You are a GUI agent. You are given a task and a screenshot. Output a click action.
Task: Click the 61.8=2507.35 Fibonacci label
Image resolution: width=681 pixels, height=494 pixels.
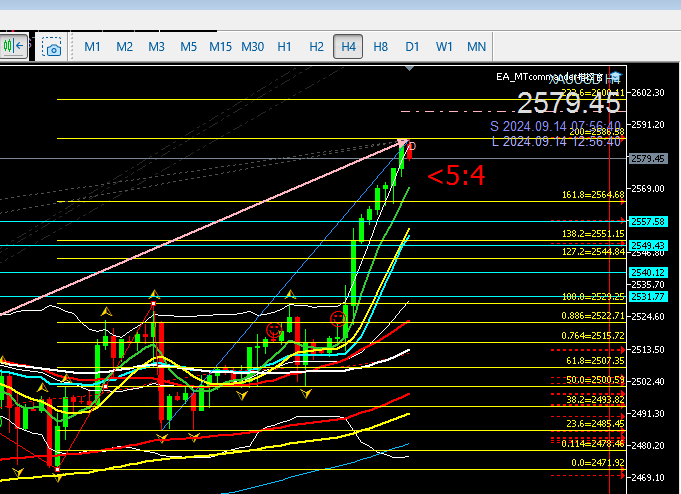(595, 361)
